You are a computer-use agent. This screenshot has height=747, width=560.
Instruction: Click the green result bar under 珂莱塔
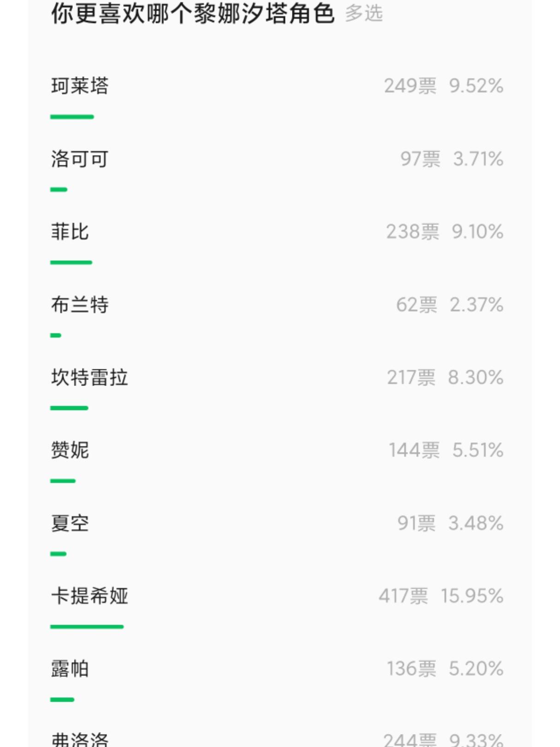click(72, 117)
